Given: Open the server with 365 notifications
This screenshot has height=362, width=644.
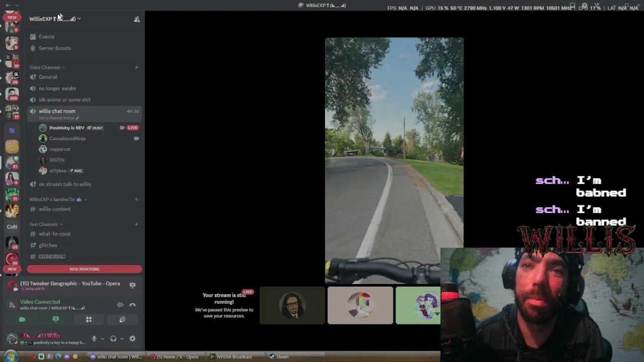Looking at the screenshot, I should click(x=12, y=94).
